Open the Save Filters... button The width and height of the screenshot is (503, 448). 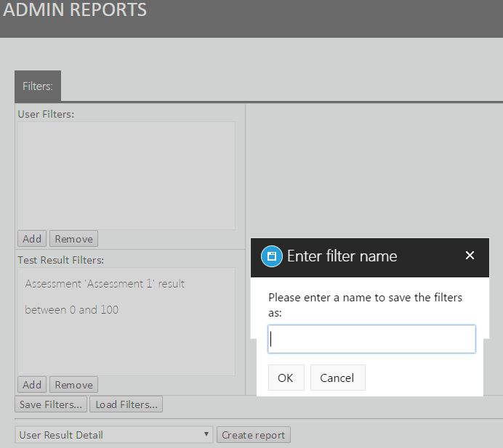click(x=51, y=404)
